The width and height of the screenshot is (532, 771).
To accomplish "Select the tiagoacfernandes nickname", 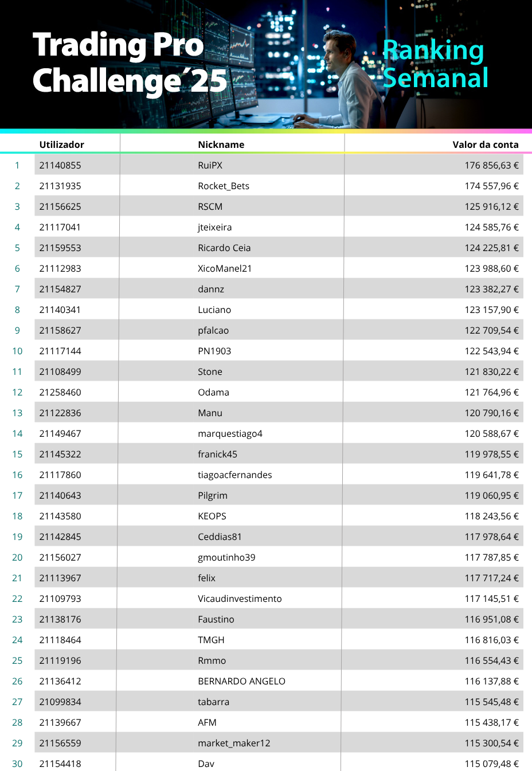I will [234, 475].
